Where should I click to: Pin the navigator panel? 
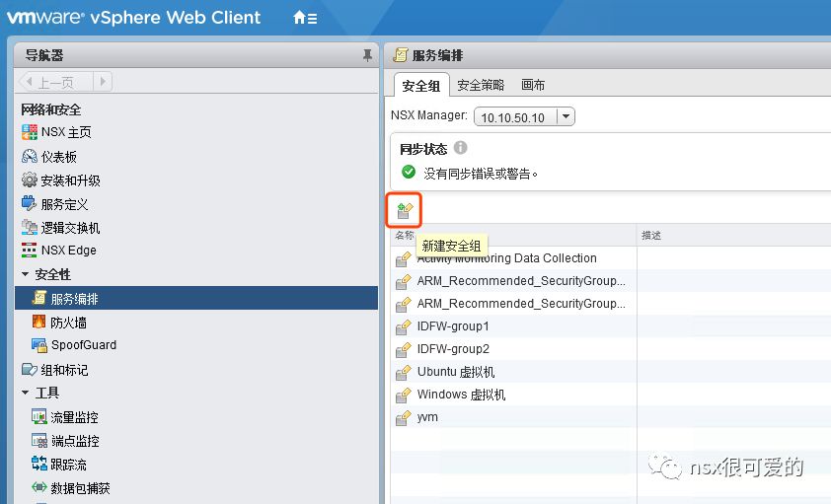pyautogui.click(x=367, y=55)
